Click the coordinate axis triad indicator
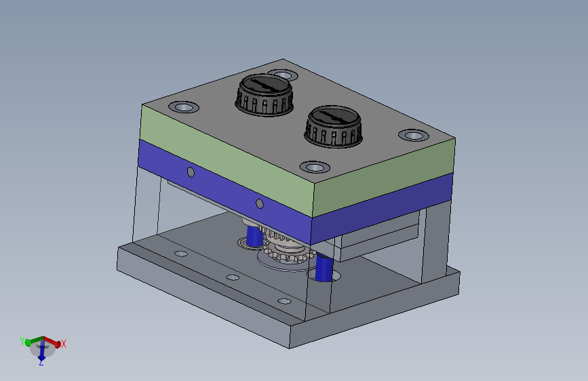Screen dimensions: 588x381 coord(42,350)
